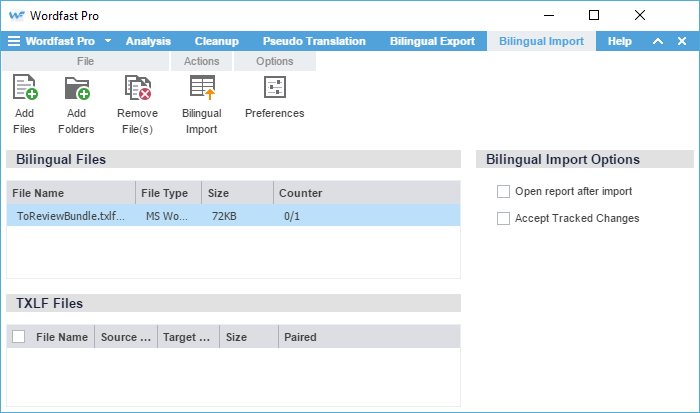Open the Help tab
The image size is (700, 413).
619,41
